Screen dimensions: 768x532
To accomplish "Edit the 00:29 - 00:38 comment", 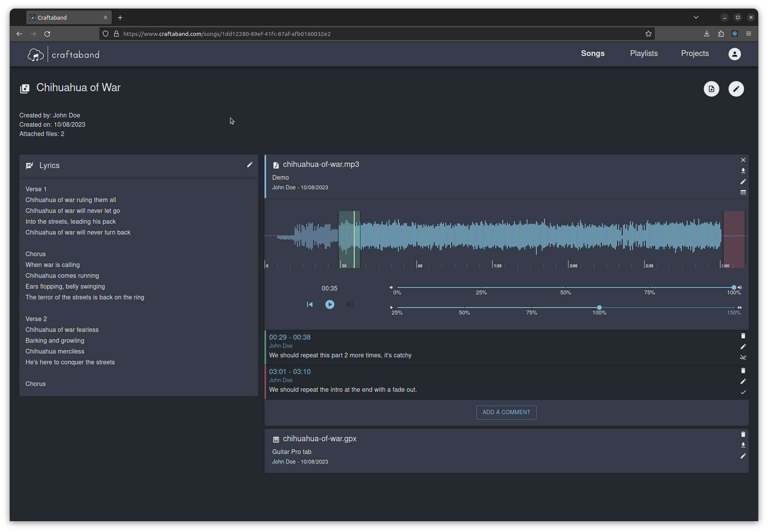I will coord(743,347).
